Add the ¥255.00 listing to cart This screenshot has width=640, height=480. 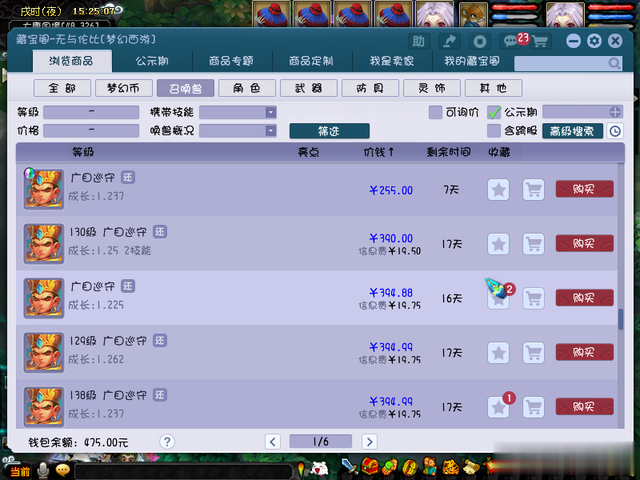(533, 190)
